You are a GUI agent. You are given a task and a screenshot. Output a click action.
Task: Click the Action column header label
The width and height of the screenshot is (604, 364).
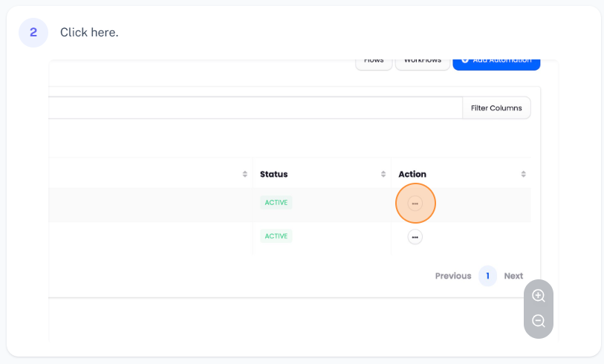pyautogui.click(x=412, y=175)
